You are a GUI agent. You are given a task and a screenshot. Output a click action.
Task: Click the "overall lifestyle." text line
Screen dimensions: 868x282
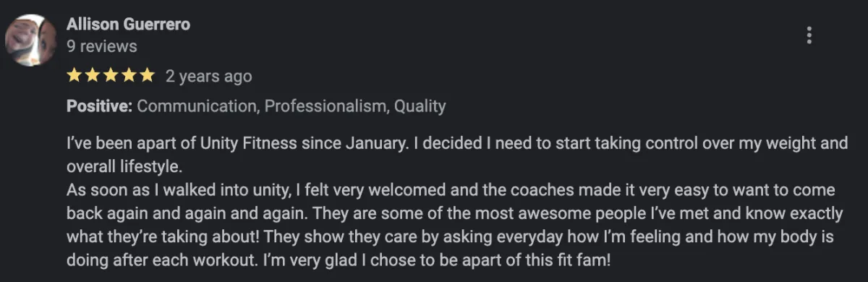(122, 166)
